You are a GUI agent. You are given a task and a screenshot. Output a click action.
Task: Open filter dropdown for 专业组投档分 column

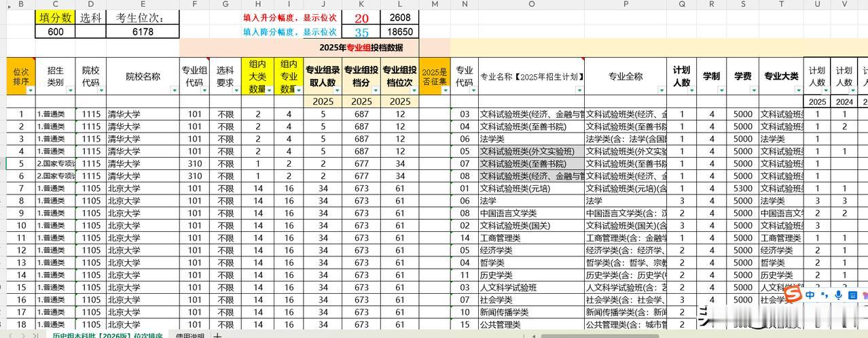point(375,90)
